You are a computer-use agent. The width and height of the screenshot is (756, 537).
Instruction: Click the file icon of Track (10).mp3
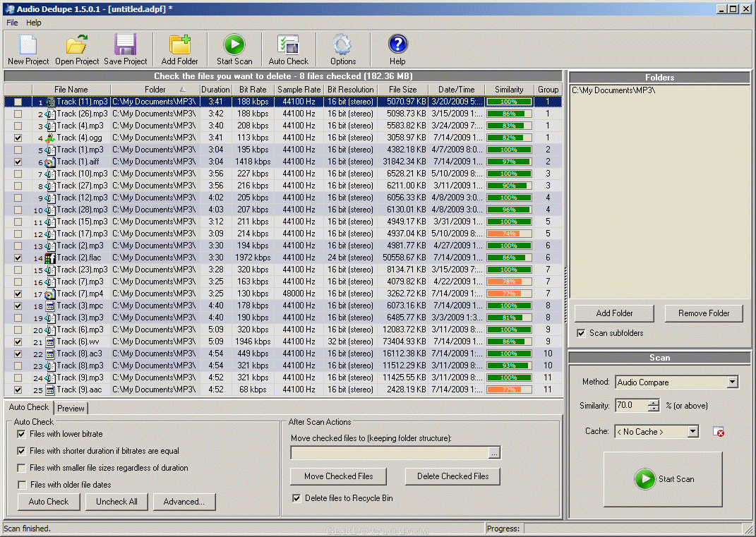(x=50, y=174)
